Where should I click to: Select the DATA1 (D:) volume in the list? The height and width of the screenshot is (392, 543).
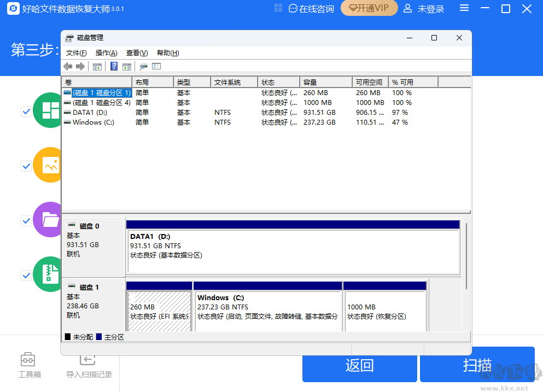coord(90,112)
